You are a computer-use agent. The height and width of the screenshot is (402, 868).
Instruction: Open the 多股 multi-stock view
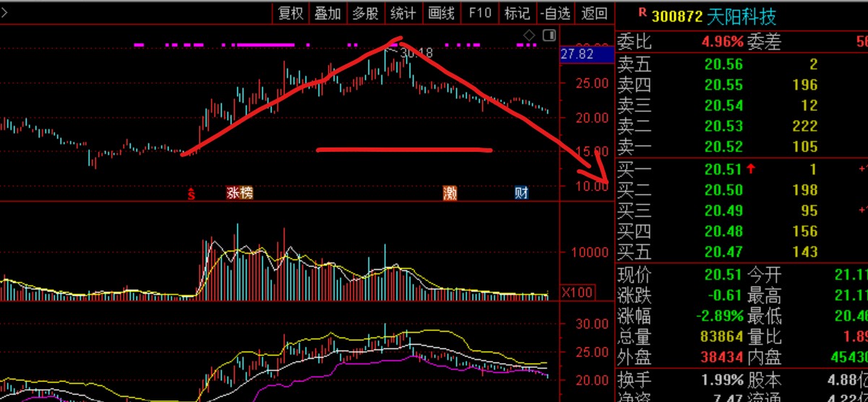[366, 12]
